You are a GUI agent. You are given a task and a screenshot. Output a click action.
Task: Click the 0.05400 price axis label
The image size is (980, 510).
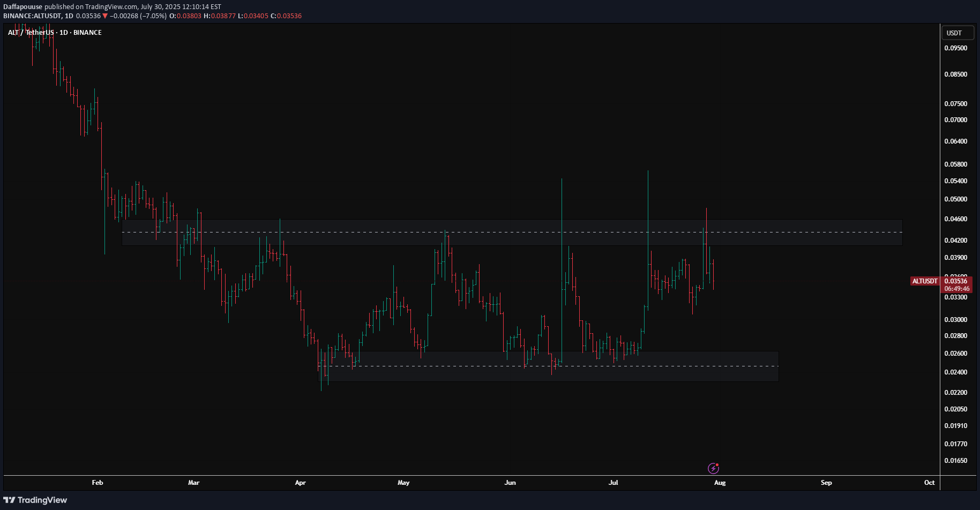(956, 181)
